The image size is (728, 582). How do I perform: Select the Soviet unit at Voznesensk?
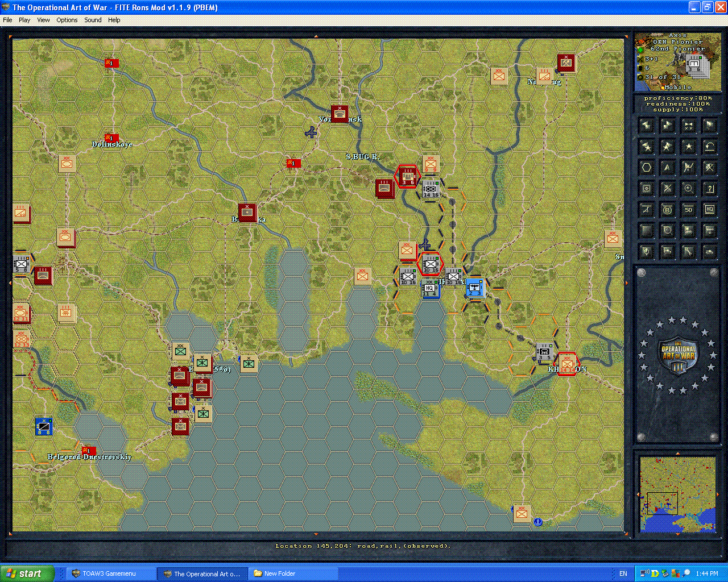[x=340, y=114]
